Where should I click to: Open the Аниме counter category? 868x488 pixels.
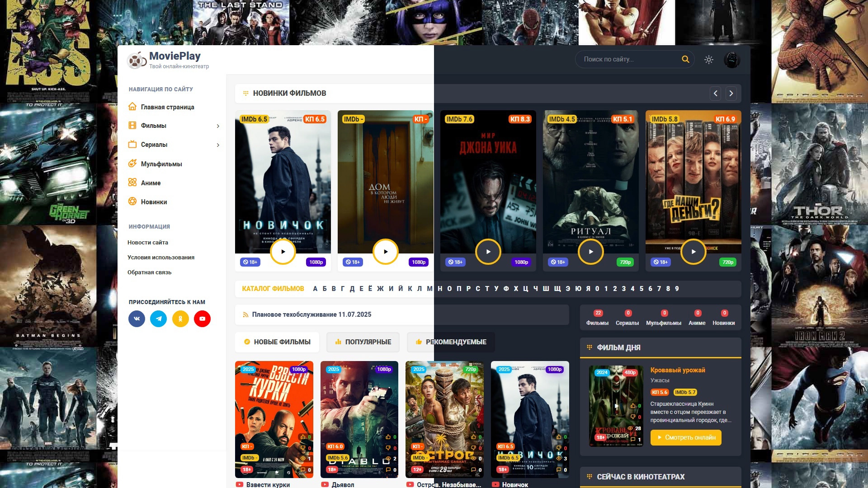tap(697, 318)
